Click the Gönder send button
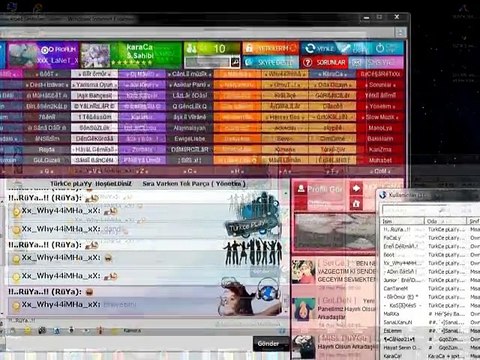480x360 pixels. (269, 343)
